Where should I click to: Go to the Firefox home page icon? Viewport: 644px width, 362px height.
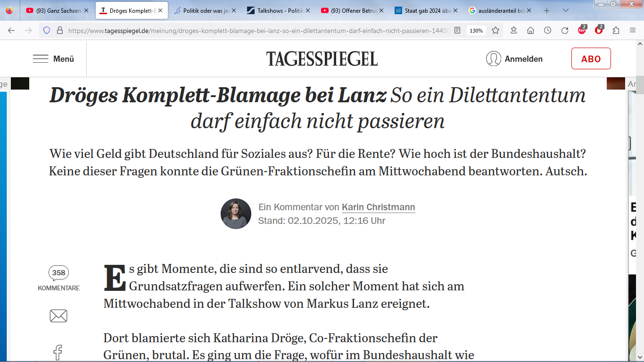(x=530, y=30)
